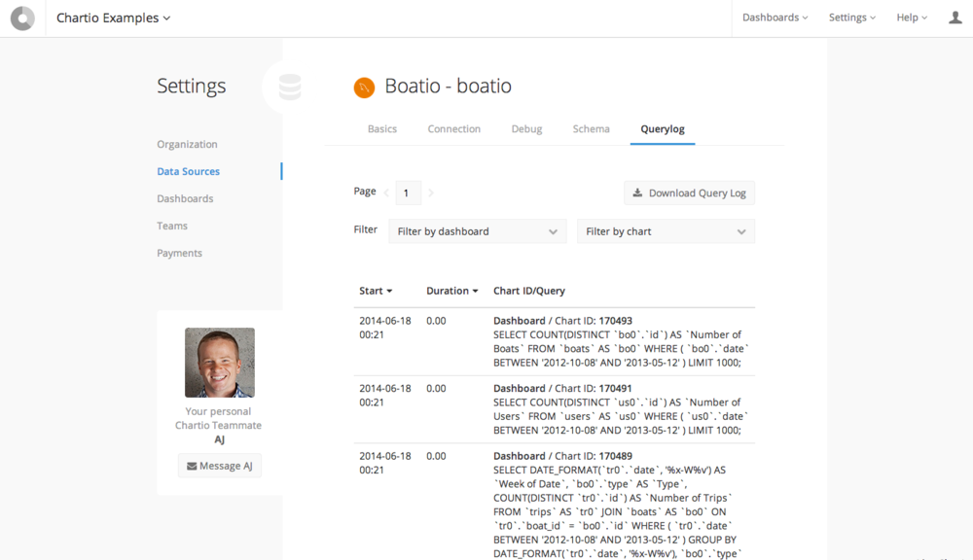This screenshot has height=560, width=973.
Task: Select Data Sources in sidebar
Action: 188,171
